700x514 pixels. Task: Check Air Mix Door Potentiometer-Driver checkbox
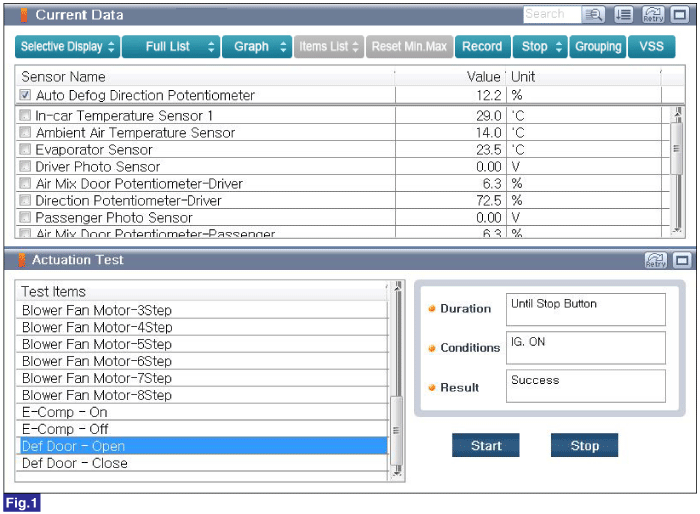pos(25,183)
